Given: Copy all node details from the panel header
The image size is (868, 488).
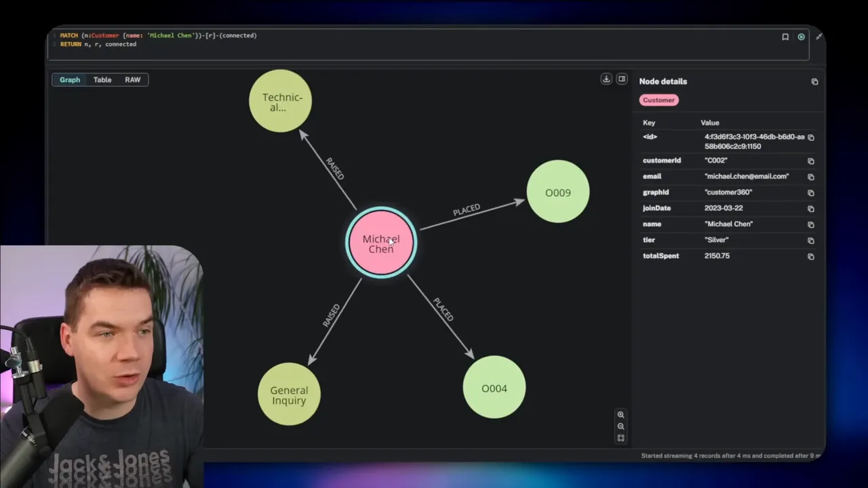Looking at the screenshot, I should [814, 81].
